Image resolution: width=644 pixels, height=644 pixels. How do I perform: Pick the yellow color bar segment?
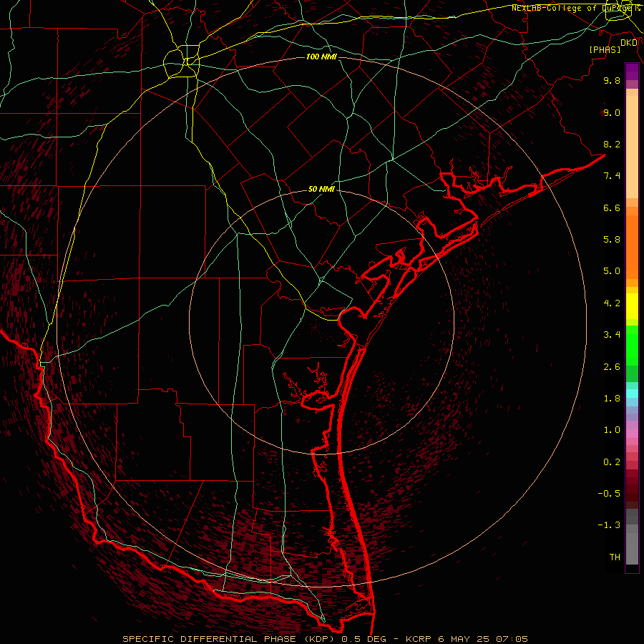[x=632, y=306]
